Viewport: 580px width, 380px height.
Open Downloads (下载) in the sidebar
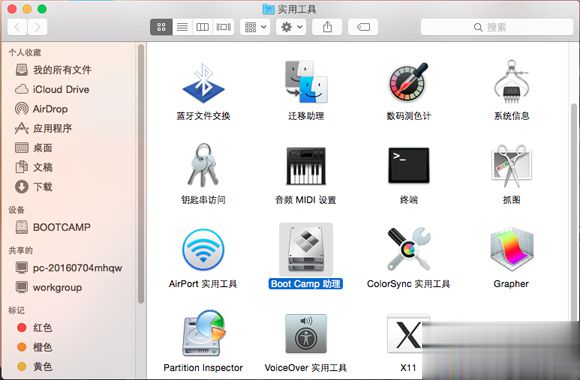click(x=34, y=186)
